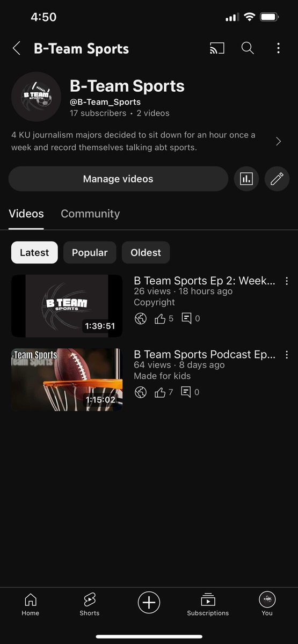Image resolution: width=298 pixels, height=644 pixels.
Task: Click the Manage videos button
Action: [118, 179]
